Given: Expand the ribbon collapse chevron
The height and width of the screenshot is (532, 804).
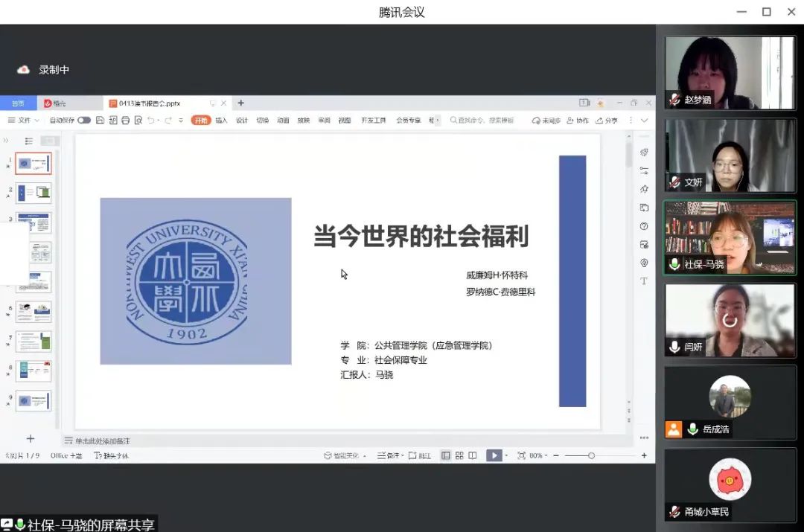Looking at the screenshot, I should [x=645, y=121].
